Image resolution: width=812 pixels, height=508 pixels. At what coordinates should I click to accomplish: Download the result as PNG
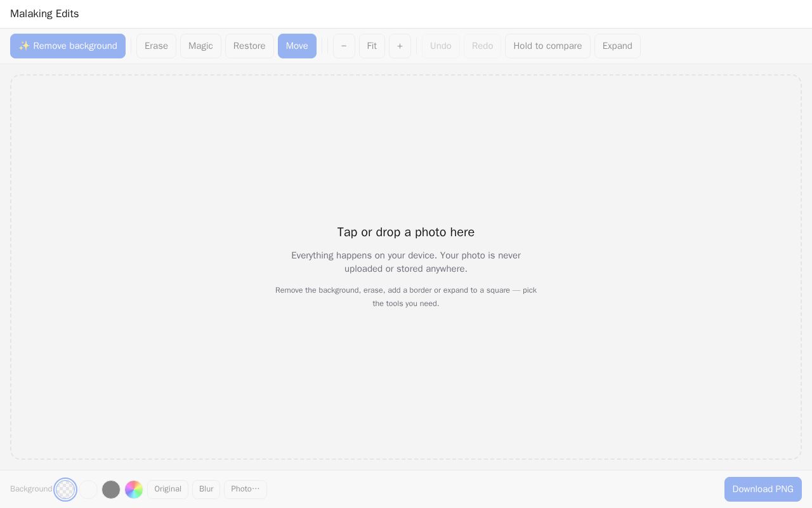click(x=763, y=489)
